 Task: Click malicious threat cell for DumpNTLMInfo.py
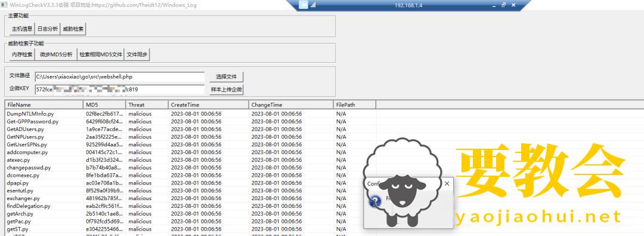coord(140,114)
